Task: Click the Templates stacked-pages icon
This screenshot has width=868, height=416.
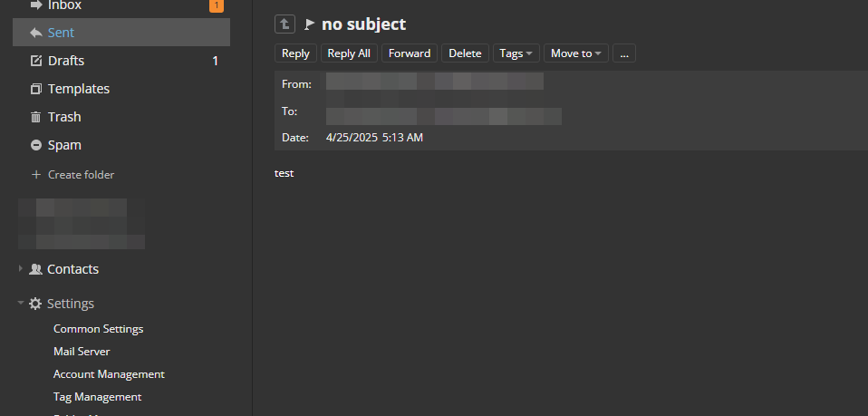Action: pyautogui.click(x=36, y=89)
